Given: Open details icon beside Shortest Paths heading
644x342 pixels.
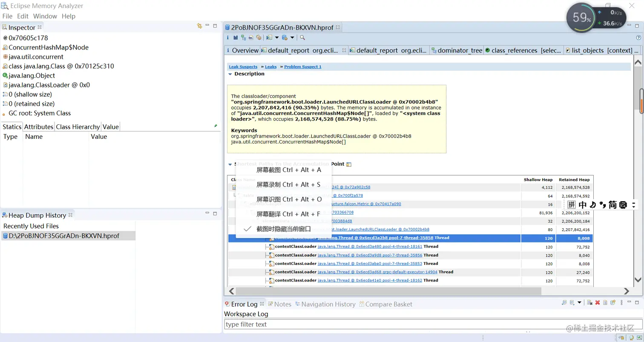Looking at the screenshot, I should click(349, 164).
